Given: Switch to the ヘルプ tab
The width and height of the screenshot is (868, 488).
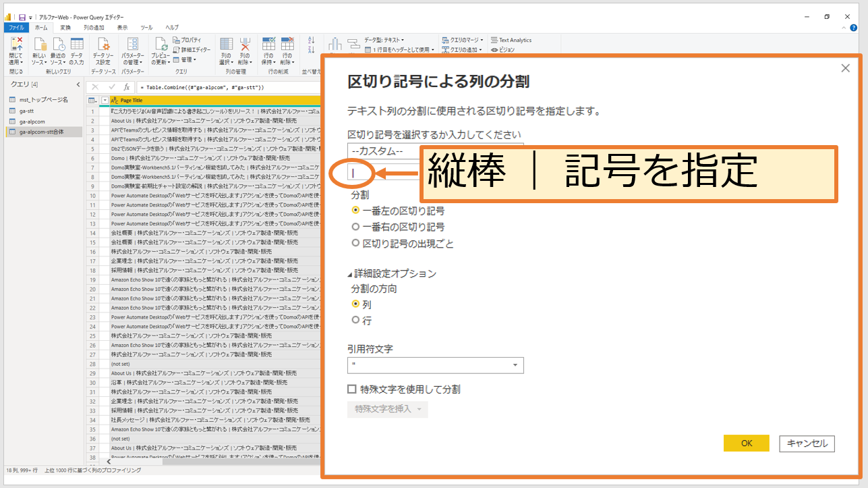Looking at the screenshot, I should click(x=172, y=28).
